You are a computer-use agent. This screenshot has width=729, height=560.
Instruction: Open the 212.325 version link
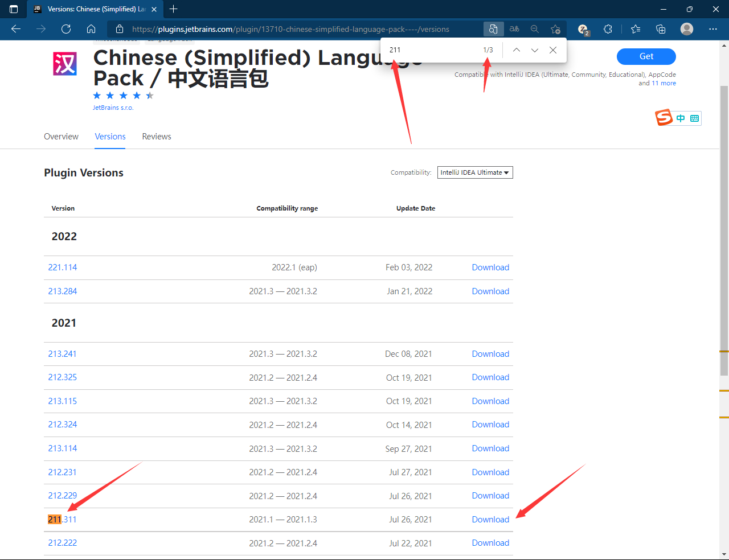coord(63,377)
